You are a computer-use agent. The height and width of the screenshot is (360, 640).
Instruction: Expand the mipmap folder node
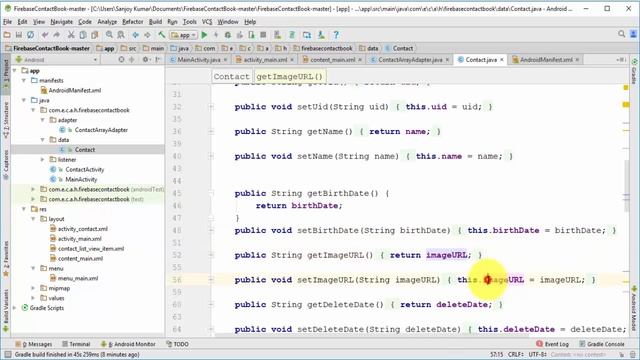(x=33, y=288)
